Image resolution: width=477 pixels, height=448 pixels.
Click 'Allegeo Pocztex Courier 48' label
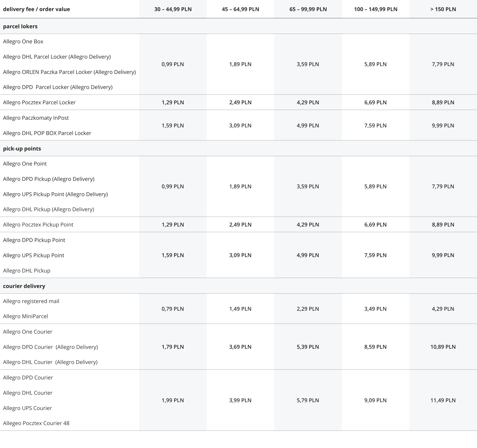(x=36, y=423)
